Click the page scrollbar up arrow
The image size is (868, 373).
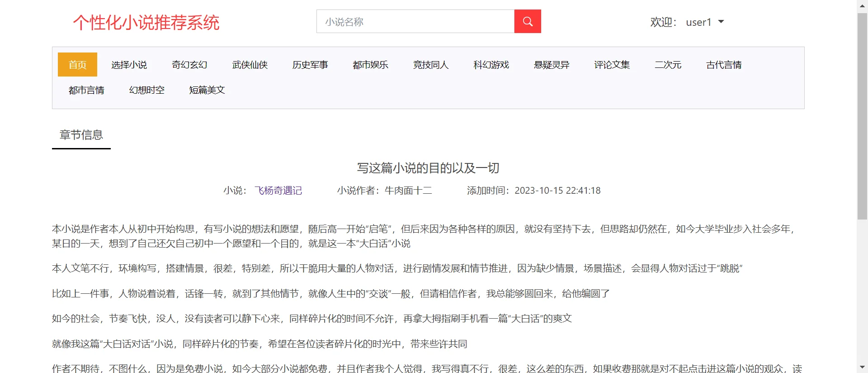tap(862, 5)
